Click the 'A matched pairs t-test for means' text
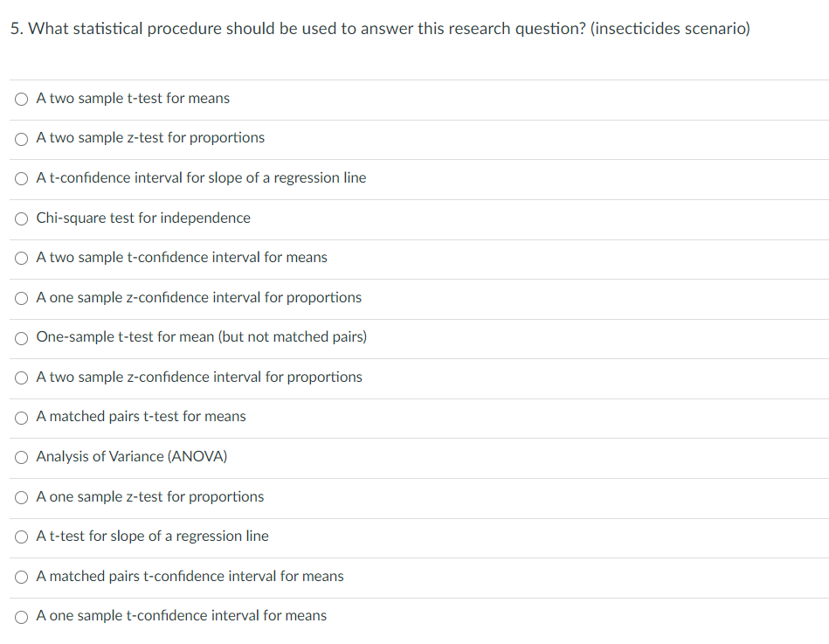This screenshot has height=644, width=829. (142, 417)
